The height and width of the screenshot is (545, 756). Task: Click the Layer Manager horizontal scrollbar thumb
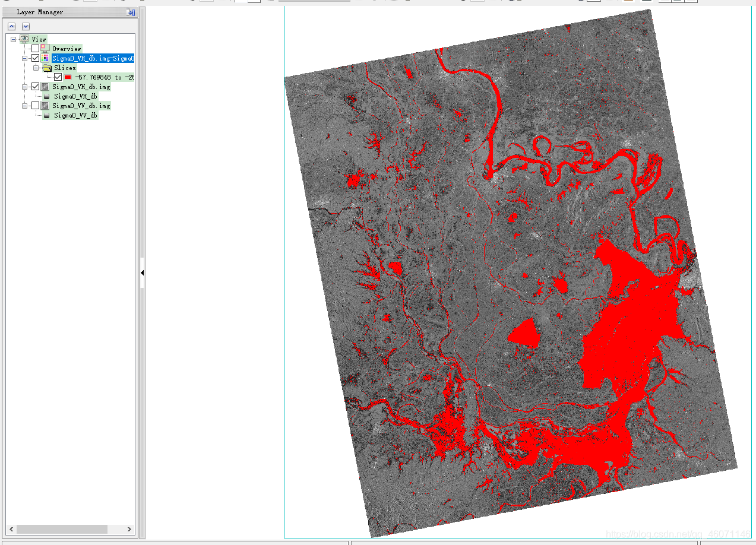62,529
